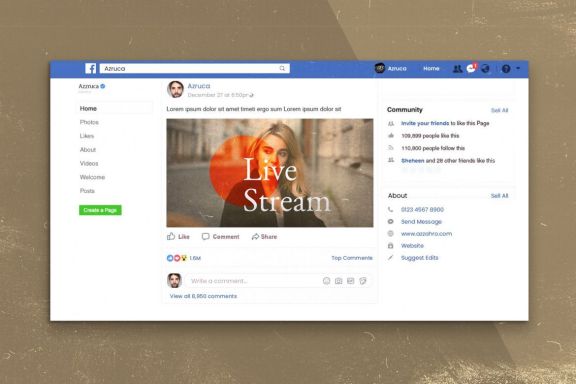Viewport: 576px width, 384px height.
Task: Click the Send Message link
Action: point(421,222)
